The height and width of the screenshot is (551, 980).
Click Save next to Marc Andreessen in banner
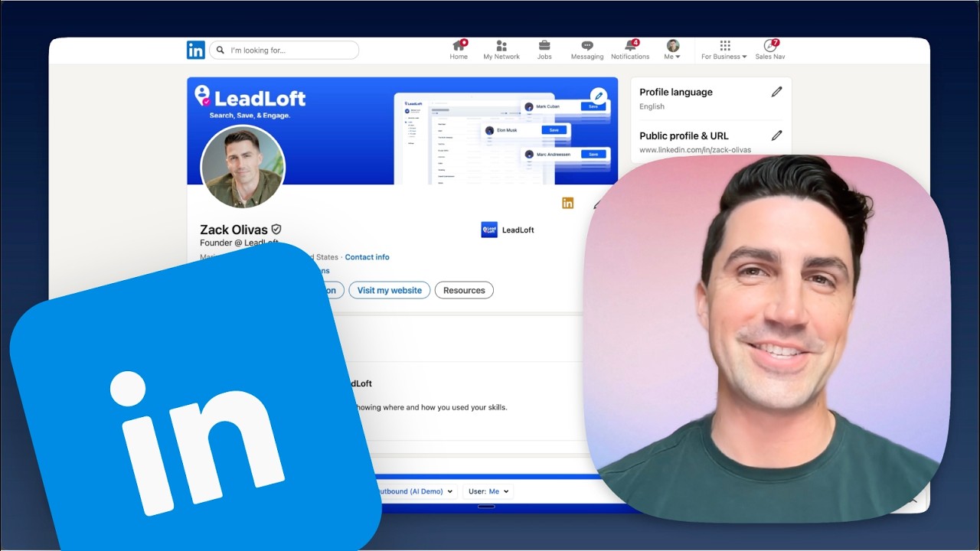593,154
